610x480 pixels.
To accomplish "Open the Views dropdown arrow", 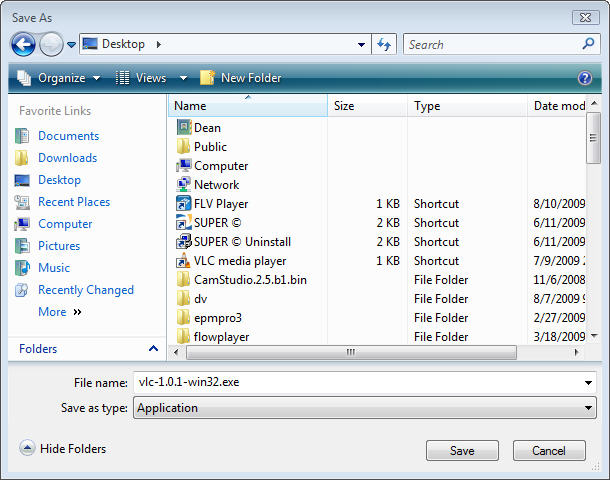I will pyautogui.click(x=183, y=78).
